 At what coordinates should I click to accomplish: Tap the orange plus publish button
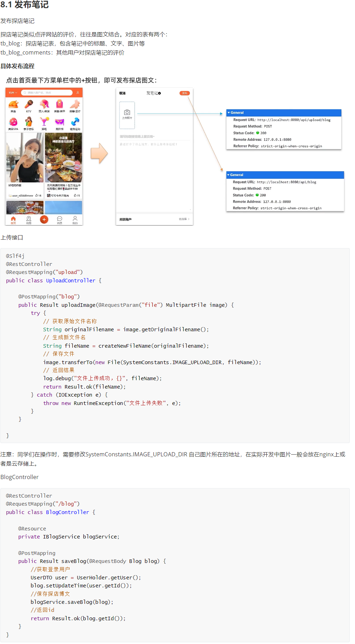[44, 219]
